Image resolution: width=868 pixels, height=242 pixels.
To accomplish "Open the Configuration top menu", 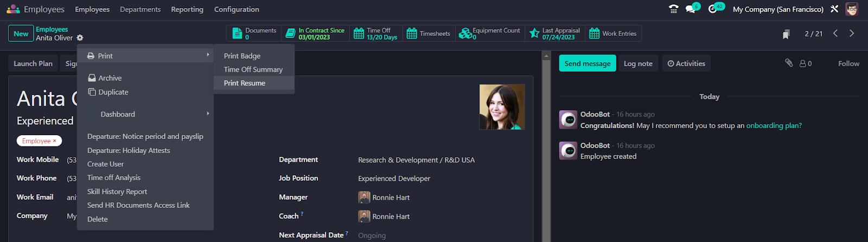I will coord(237,9).
